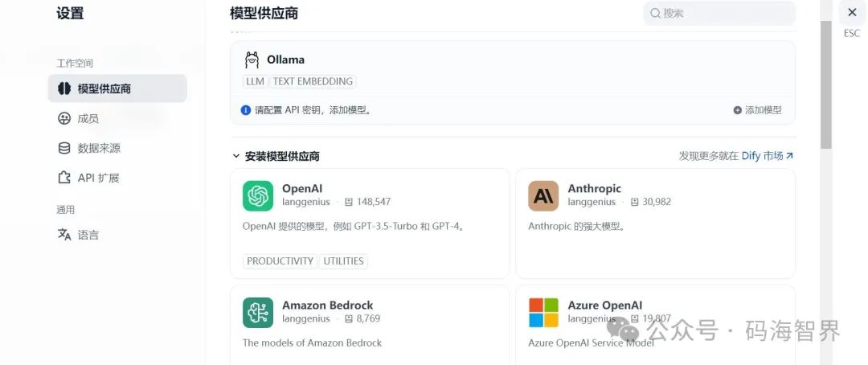Screen dimensions: 868x365
Task: Click the Amazon Bedrock green logo
Action: [258, 313]
